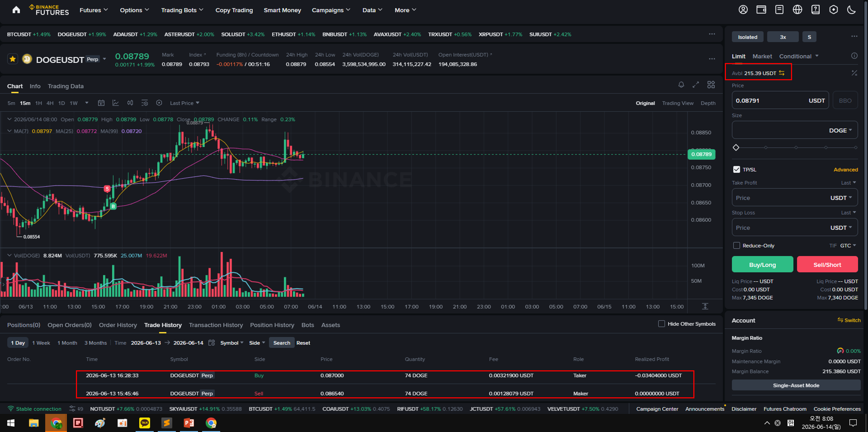Viewport: 868px width, 432px height.
Task: Open the hexagon settings icon in header
Action: coord(833,10)
